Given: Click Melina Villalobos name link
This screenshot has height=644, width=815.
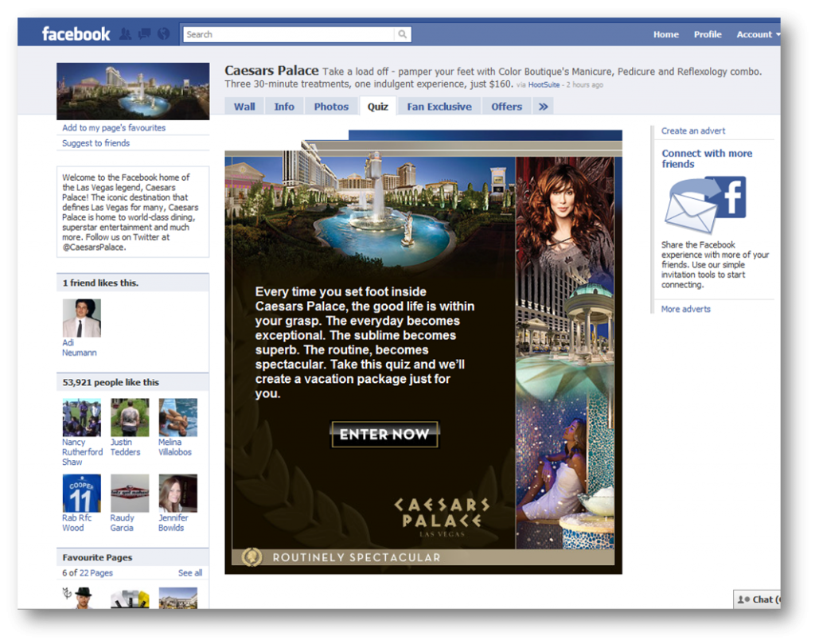Looking at the screenshot, I should coord(174,447).
